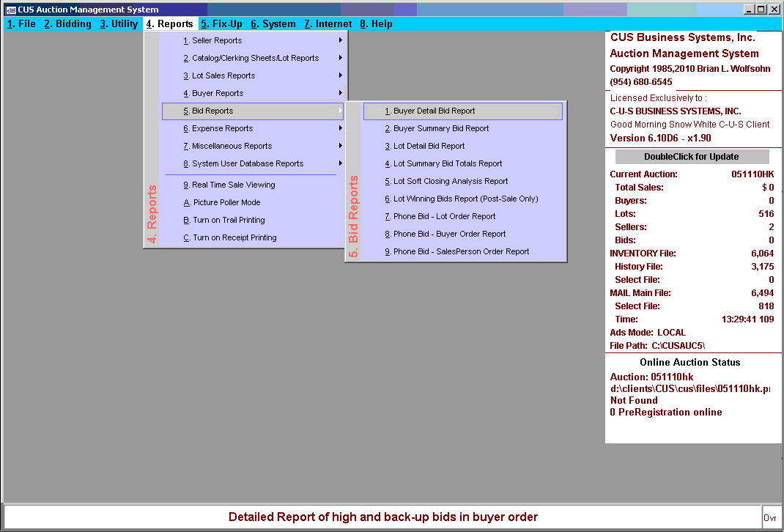Click the File Path C:\CUSAUC5\ text
The height and width of the screenshot is (532, 784).
click(657, 345)
